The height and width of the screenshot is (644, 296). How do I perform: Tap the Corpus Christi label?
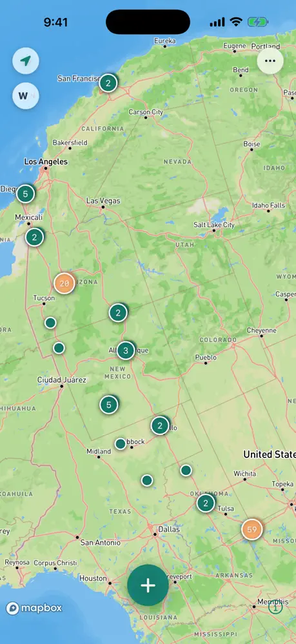pyautogui.click(x=55, y=563)
